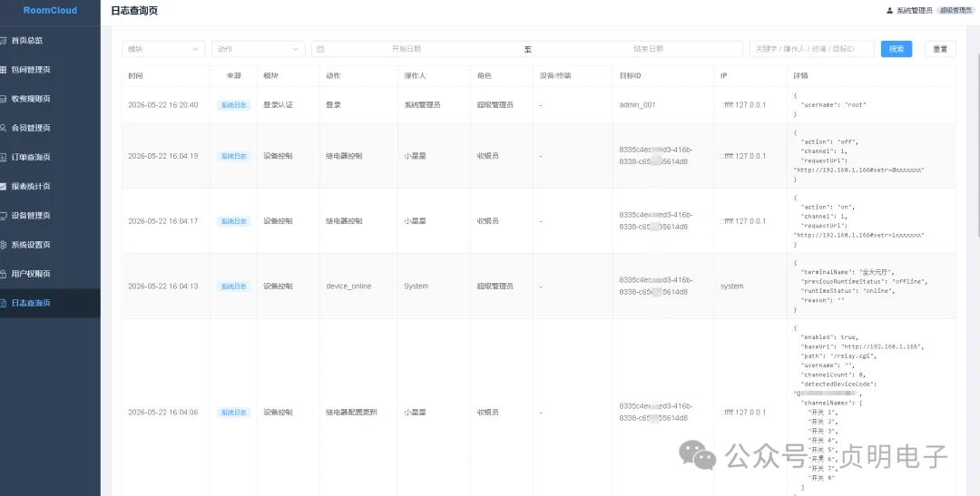980x496 pixels.
Task: Click the "path": "/relay.cgi" detail line
Action: [x=838, y=356]
